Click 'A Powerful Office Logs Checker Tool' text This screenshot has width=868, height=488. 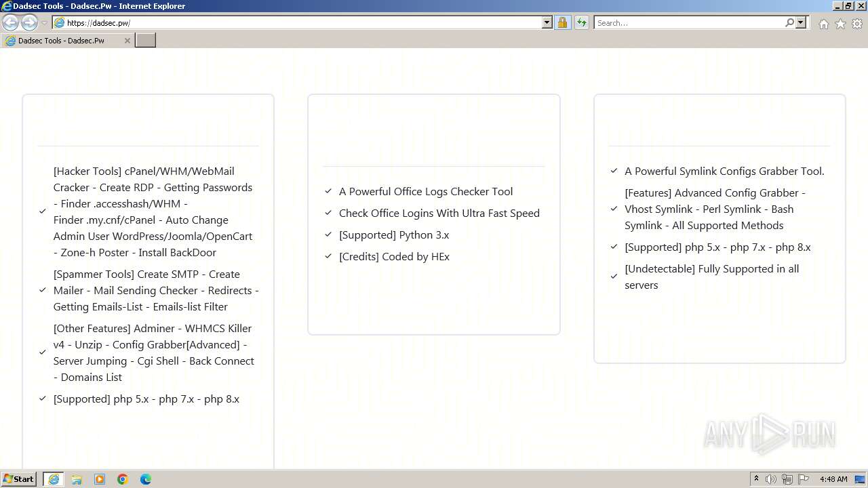(426, 191)
